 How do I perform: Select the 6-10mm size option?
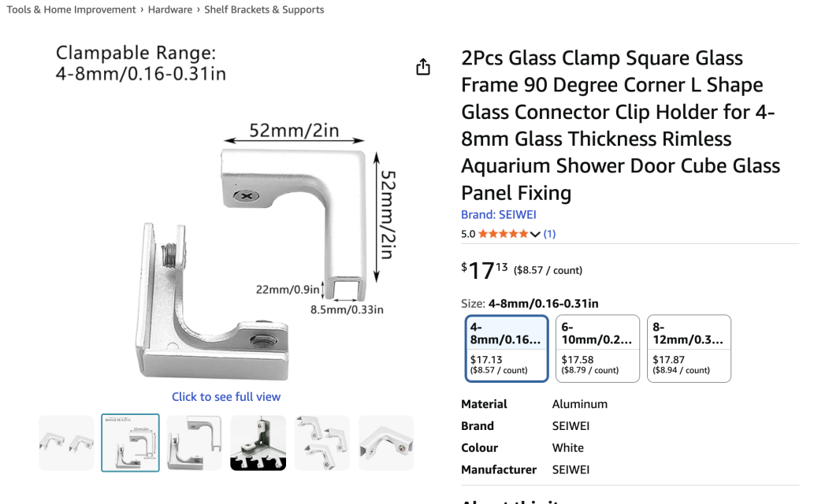(x=597, y=348)
